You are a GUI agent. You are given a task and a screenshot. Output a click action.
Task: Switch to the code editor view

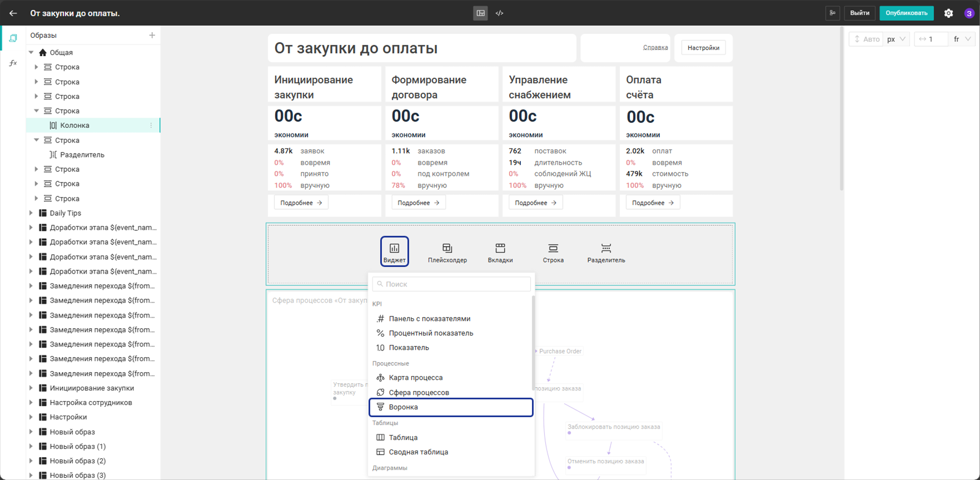click(500, 13)
